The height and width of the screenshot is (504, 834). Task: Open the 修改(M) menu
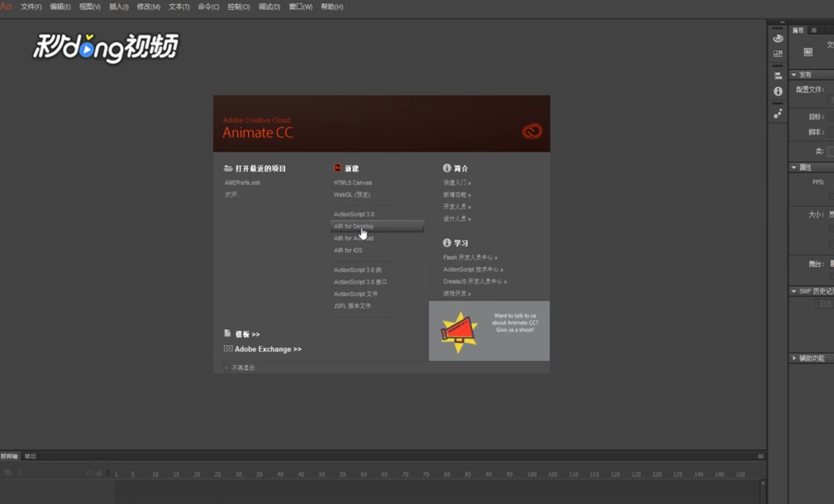[x=149, y=7]
